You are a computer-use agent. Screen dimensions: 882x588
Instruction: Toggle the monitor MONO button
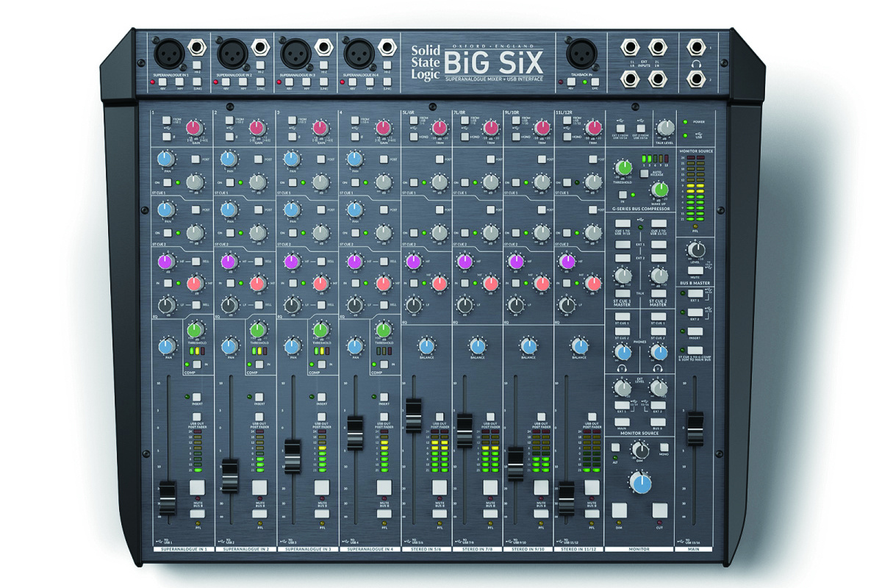(x=663, y=447)
